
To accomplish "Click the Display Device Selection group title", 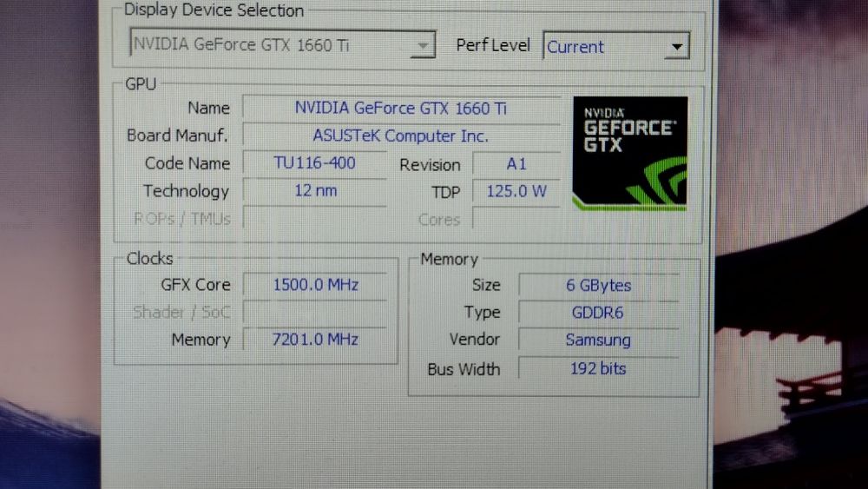I will coord(214,10).
